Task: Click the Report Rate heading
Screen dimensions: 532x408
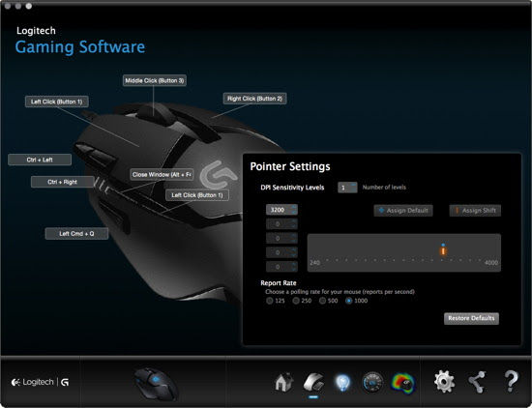Action: pos(279,283)
